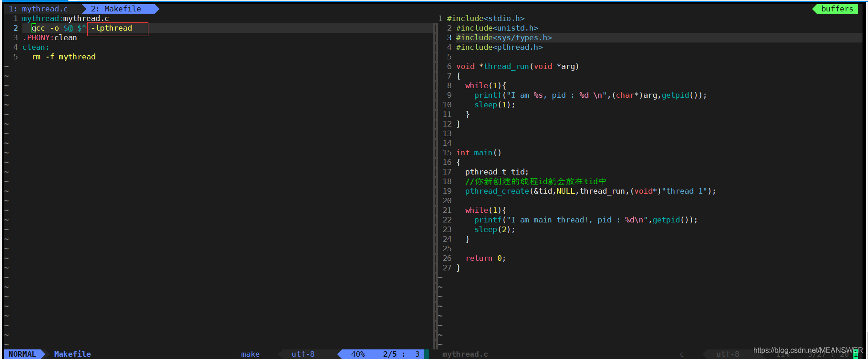The height and width of the screenshot is (359, 868).
Task: Click the blog.csdn.net/MEANSWER link
Action: click(808, 350)
